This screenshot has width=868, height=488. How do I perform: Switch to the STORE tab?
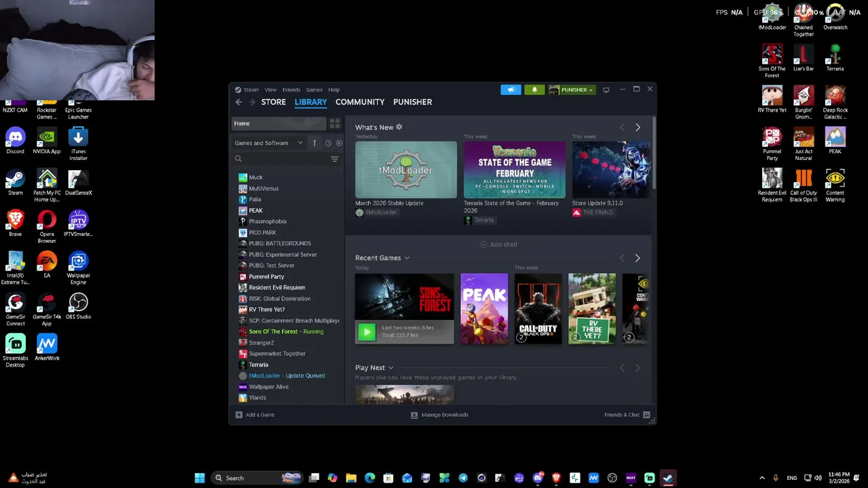[x=274, y=102]
